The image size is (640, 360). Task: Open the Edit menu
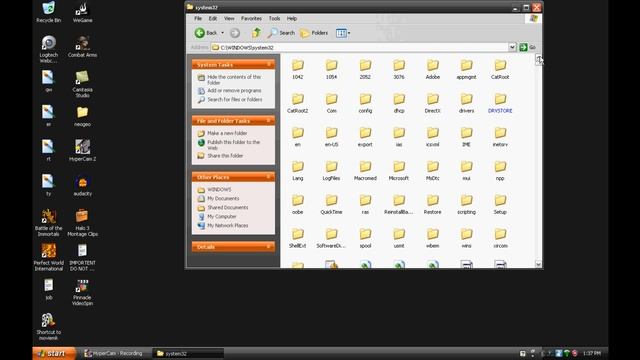[213, 18]
